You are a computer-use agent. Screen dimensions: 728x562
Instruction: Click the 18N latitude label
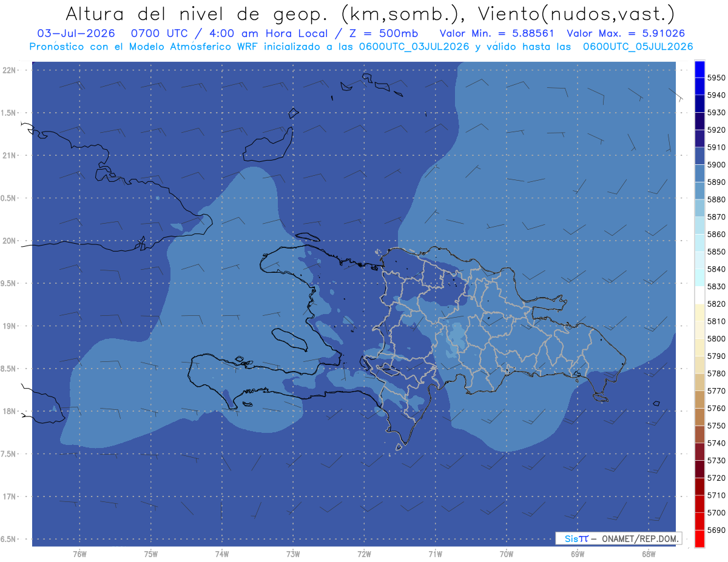pyautogui.click(x=8, y=411)
